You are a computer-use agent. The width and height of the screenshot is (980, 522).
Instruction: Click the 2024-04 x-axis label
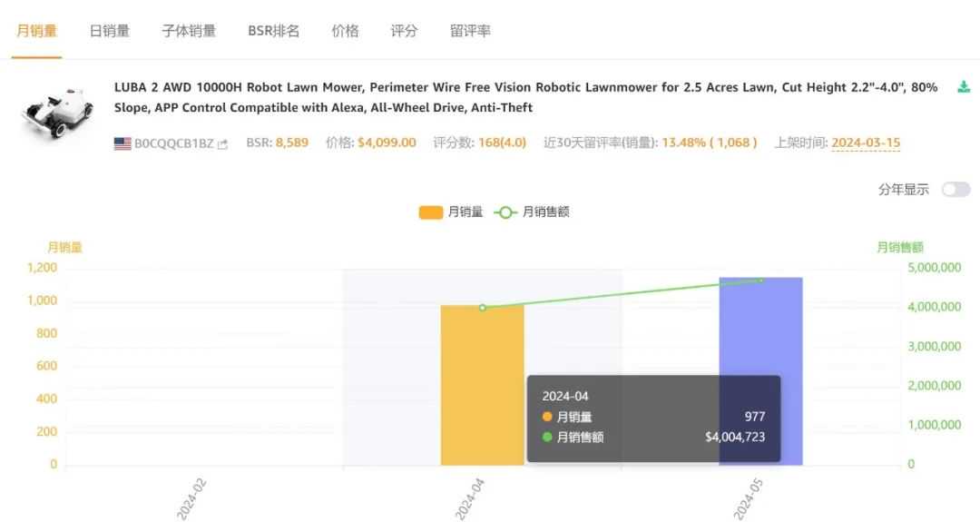pyautogui.click(x=469, y=499)
